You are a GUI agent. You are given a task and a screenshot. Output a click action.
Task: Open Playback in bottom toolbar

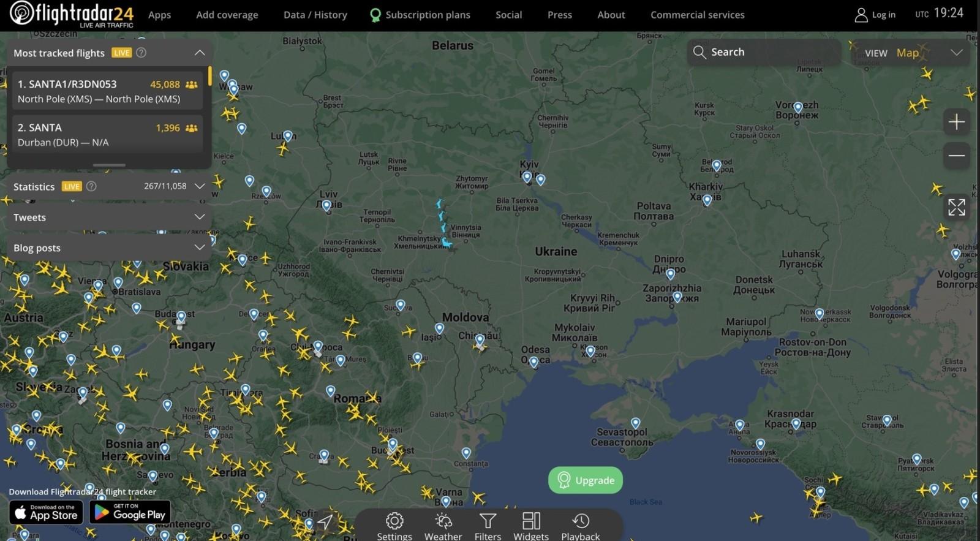pyautogui.click(x=581, y=527)
